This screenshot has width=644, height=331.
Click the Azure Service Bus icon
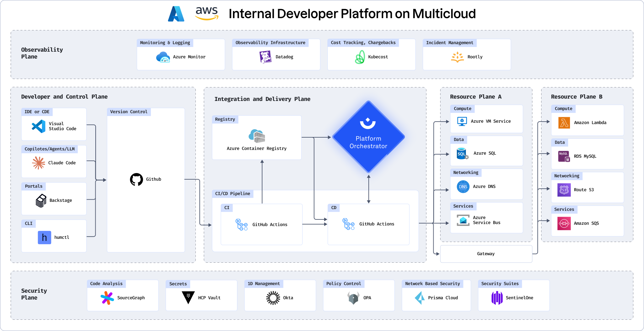463,220
